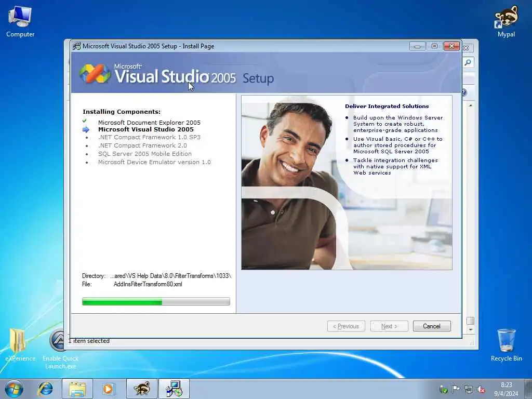Screen dimensions: 532x399
Task: Launch Internet Explorer from taskbar
Action: coord(45,389)
